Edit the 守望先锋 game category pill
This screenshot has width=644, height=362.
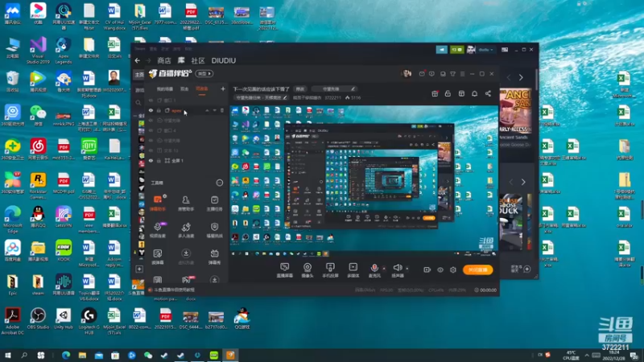[334, 89]
